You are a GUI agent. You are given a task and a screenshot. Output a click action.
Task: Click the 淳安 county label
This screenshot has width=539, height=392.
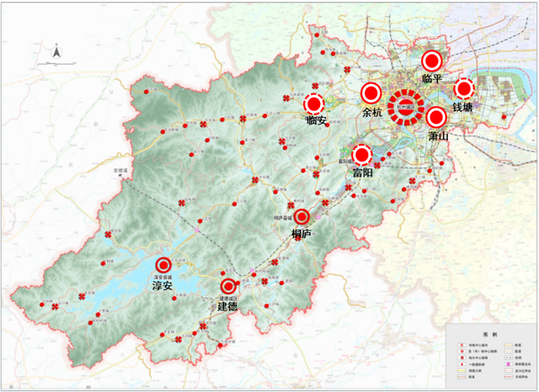coord(163,286)
